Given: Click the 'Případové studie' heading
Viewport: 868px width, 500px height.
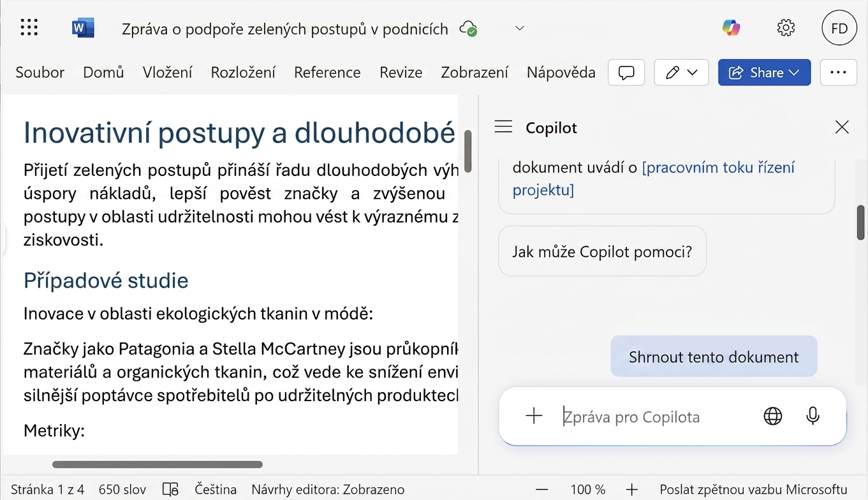Looking at the screenshot, I should tap(106, 280).
